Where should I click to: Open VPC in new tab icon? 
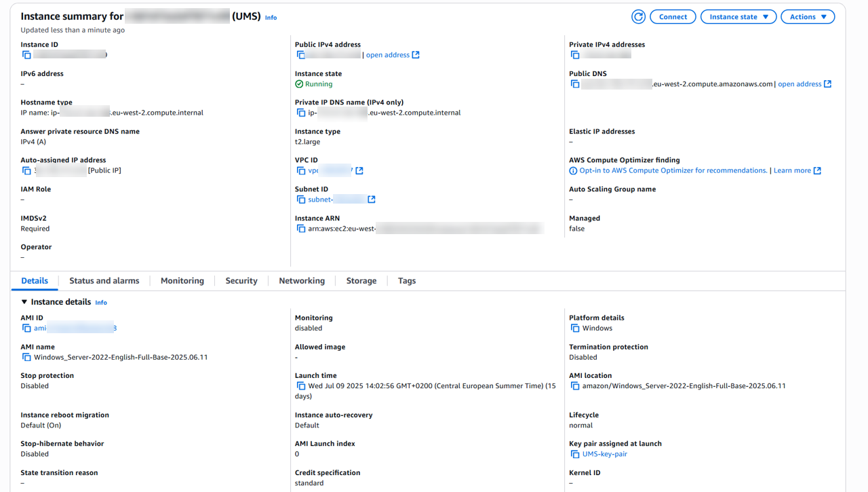pos(359,171)
